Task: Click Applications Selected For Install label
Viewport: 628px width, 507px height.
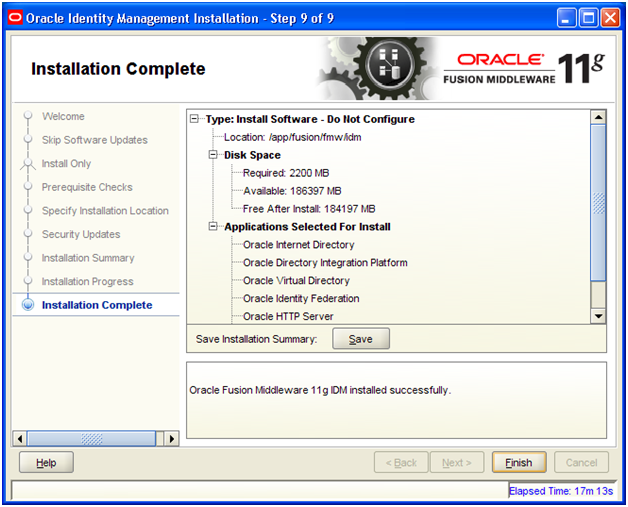Action: [x=307, y=227]
